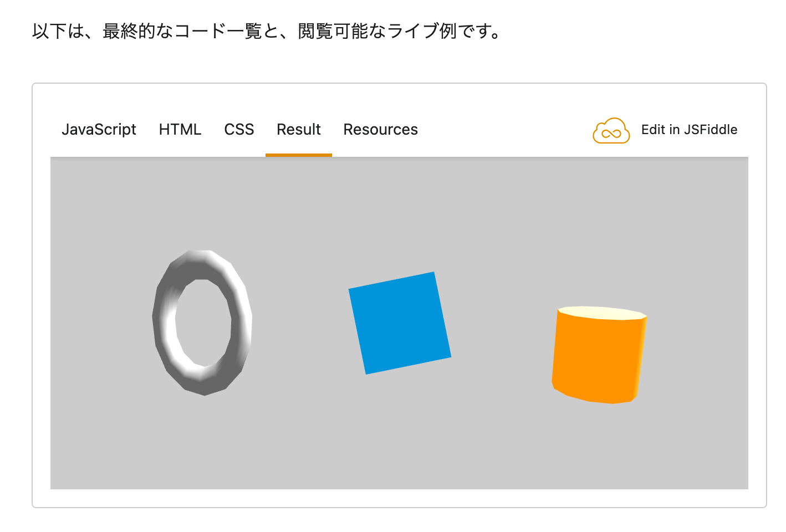The image size is (786, 532).
Task: Show the CSS tab
Action: coord(239,130)
